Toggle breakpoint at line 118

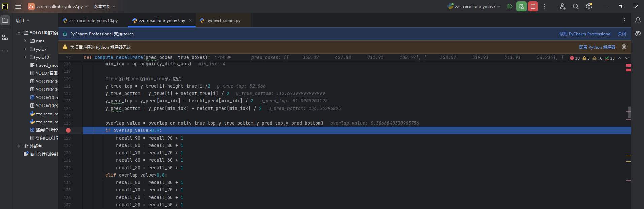tap(67, 64)
